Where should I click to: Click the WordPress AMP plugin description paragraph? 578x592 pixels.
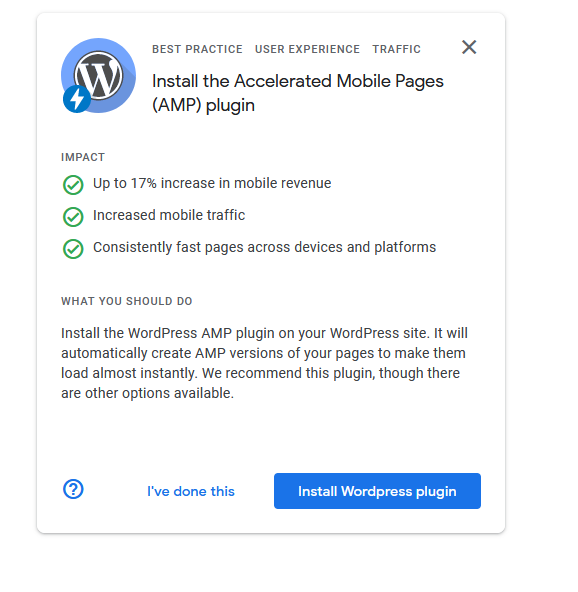264,363
